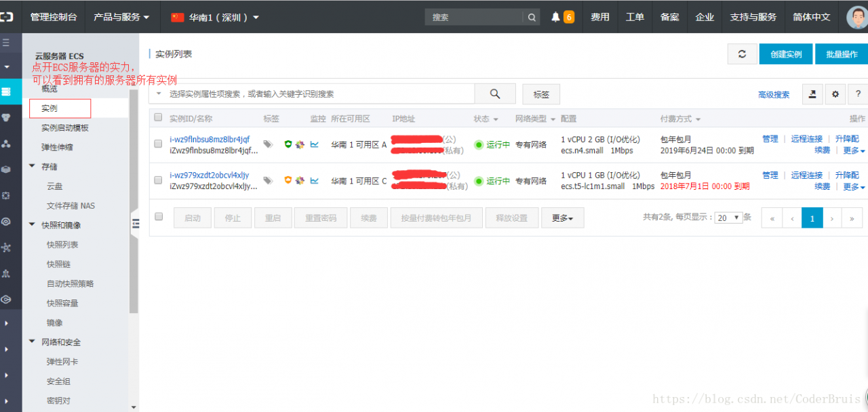Image resolution: width=868 pixels, height=412 pixels.
Task: Toggle the checkbox beside 启动 button
Action: (159, 217)
